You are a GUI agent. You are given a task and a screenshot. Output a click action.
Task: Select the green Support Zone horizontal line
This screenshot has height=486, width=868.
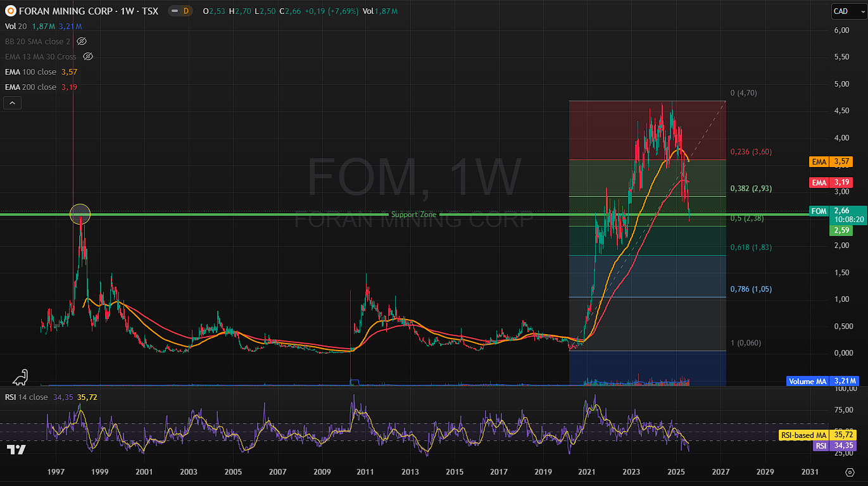[x=253, y=215]
